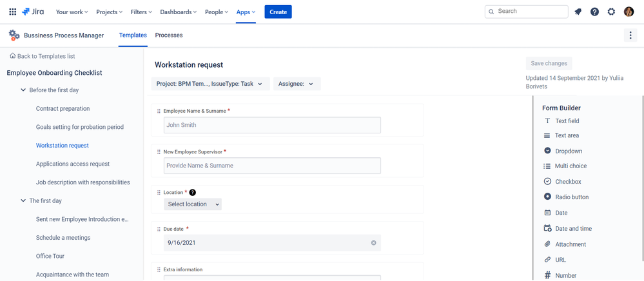Open the three-dot more actions menu
The image size is (644, 281).
point(630,35)
